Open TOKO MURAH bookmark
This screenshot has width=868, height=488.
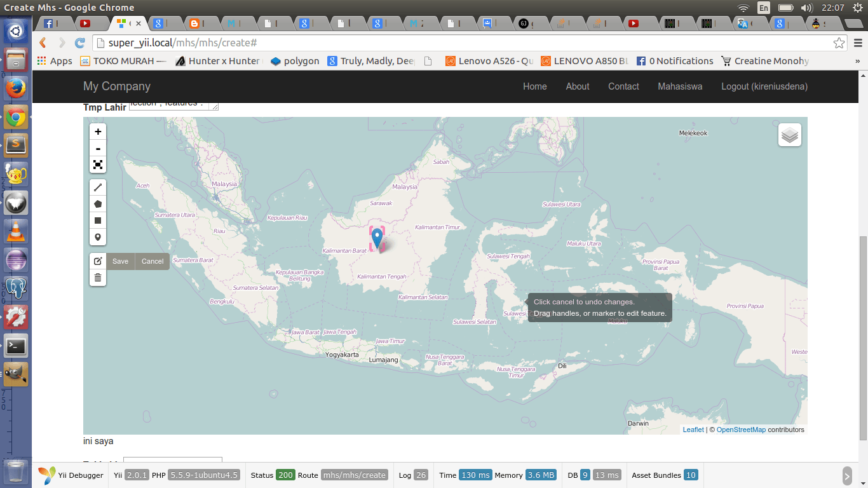coord(124,61)
